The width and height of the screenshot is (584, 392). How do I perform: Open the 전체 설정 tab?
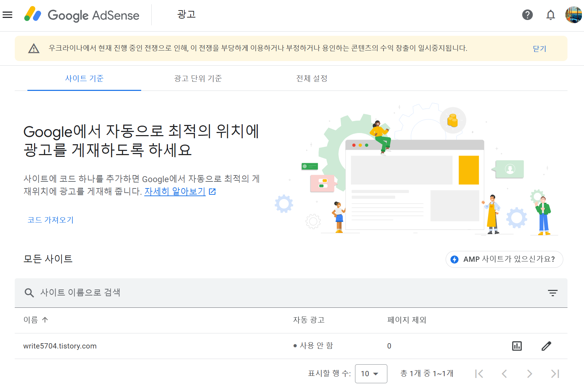click(x=312, y=78)
